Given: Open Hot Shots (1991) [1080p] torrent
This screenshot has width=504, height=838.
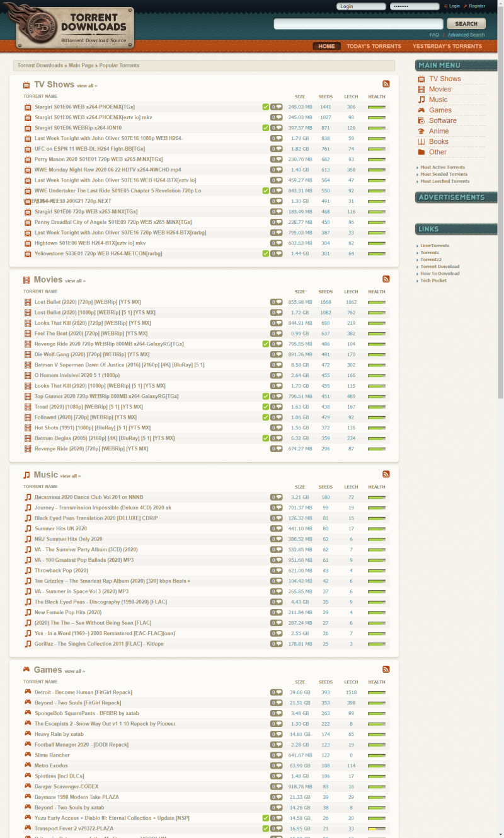Looking at the screenshot, I should coord(93,428).
